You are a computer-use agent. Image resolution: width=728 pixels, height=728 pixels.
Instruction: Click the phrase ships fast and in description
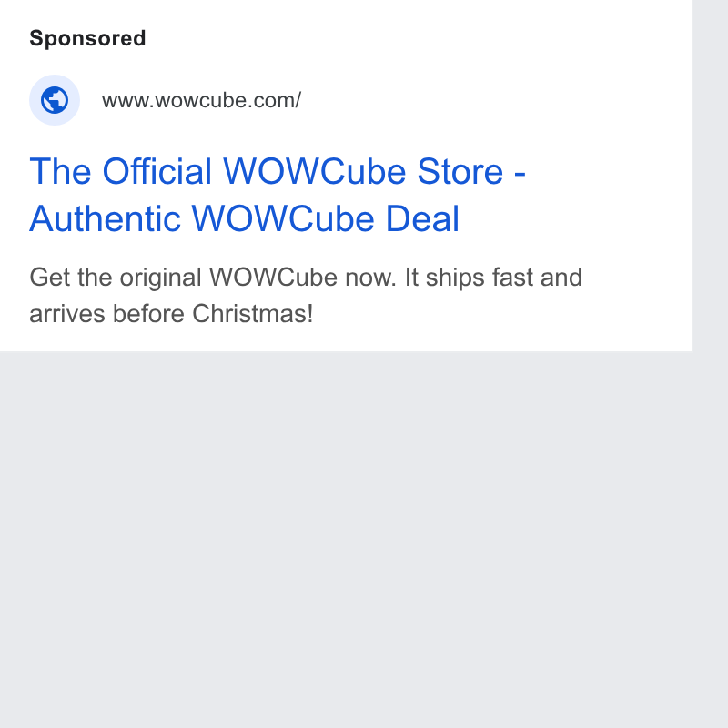tap(504, 278)
